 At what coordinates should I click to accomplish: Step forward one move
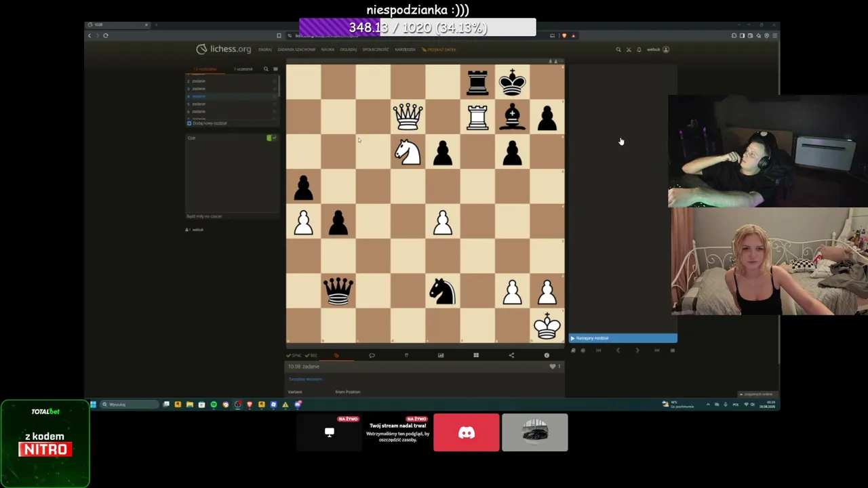[x=637, y=350]
